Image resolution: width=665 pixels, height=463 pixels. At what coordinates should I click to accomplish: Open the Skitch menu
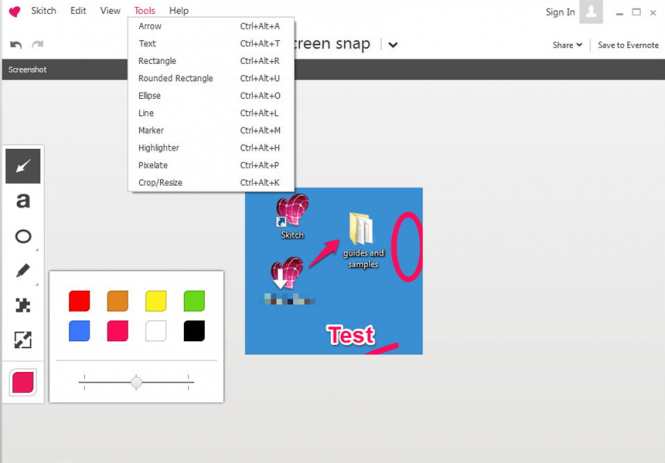(44, 11)
